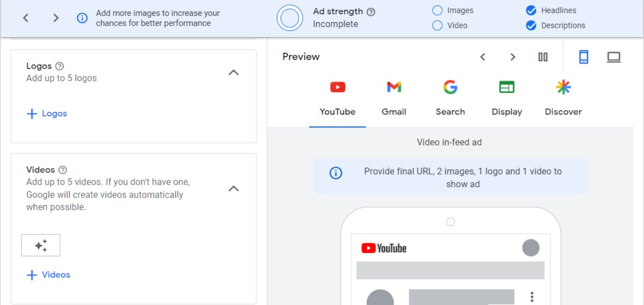644x305 pixels.
Task: Collapse the Videos section
Action: pyautogui.click(x=233, y=189)
